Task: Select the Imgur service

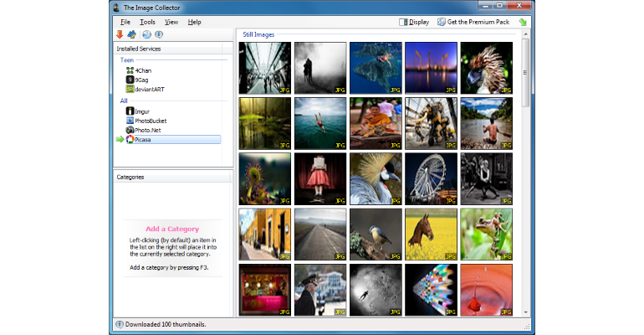Action: (x=144, y=111)
